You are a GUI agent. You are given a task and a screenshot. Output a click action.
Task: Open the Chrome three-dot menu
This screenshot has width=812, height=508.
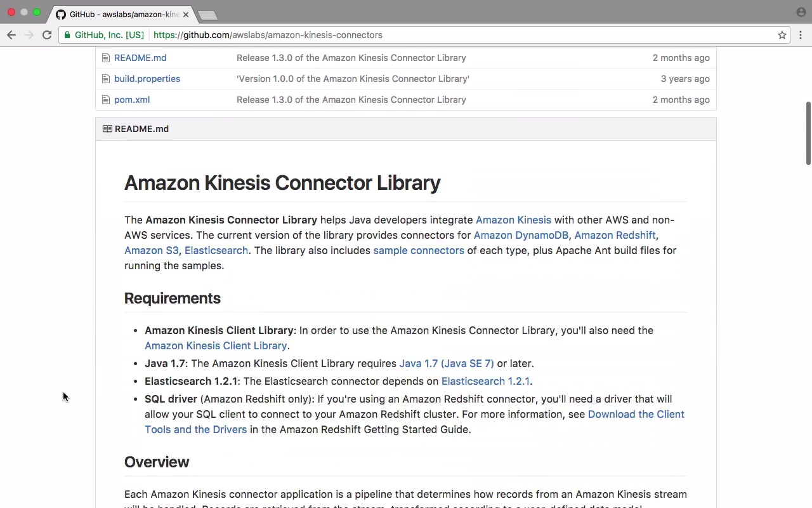(x=801, y=35)
